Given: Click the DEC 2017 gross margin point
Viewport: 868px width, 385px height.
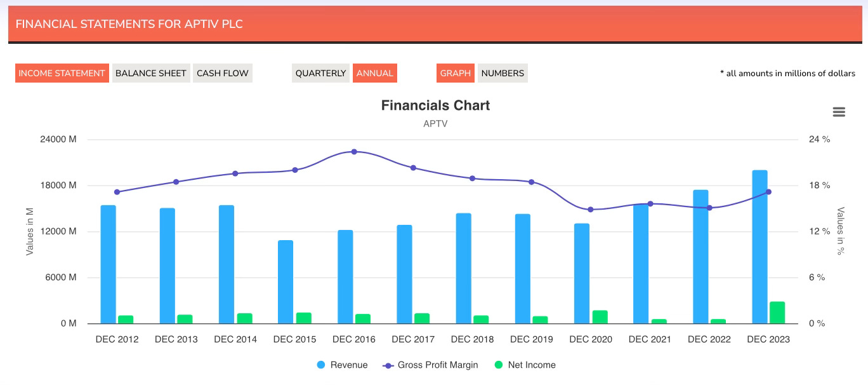Looking at the screenshot, I should (413, 168).
